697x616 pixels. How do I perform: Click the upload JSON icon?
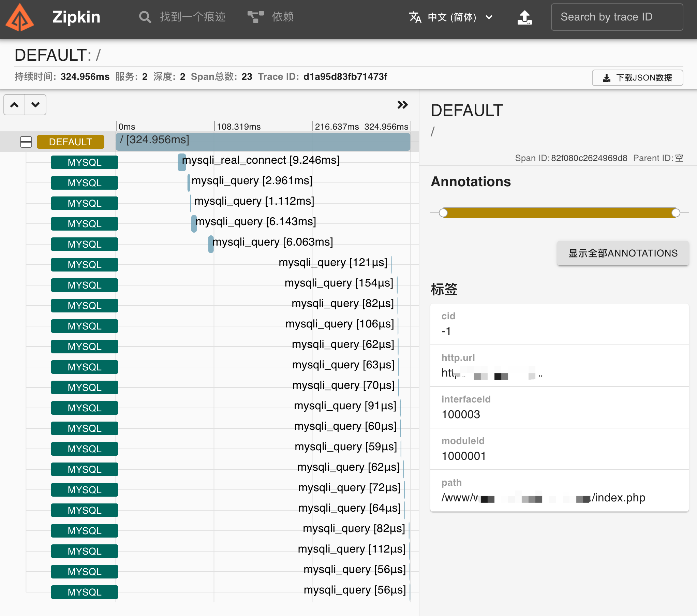coord(524,18)
